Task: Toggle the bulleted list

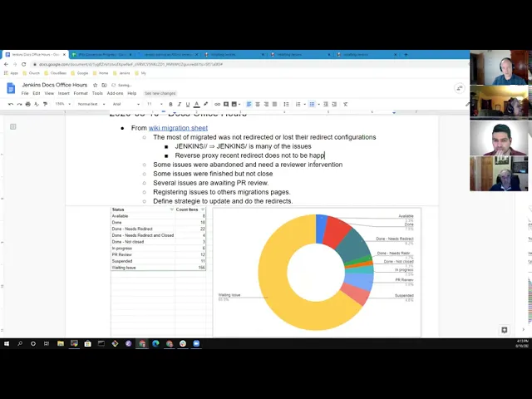Action: tap(312, 104)
